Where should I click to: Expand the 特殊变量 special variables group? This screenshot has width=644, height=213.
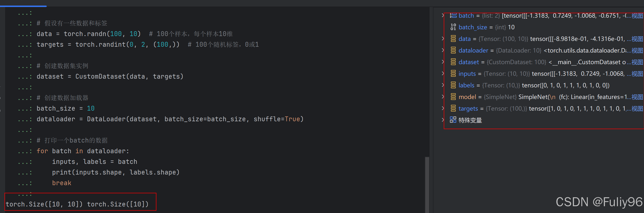click(443, 120)
